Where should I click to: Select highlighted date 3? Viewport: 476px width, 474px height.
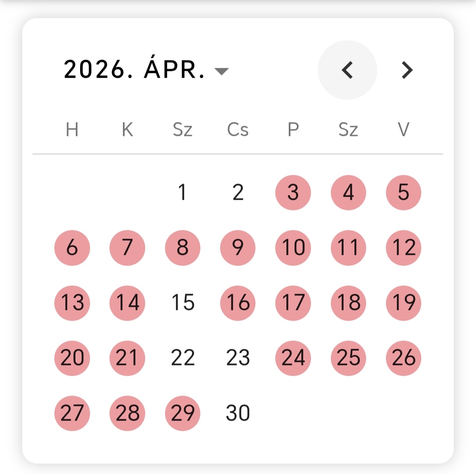(x=293, y=193)
